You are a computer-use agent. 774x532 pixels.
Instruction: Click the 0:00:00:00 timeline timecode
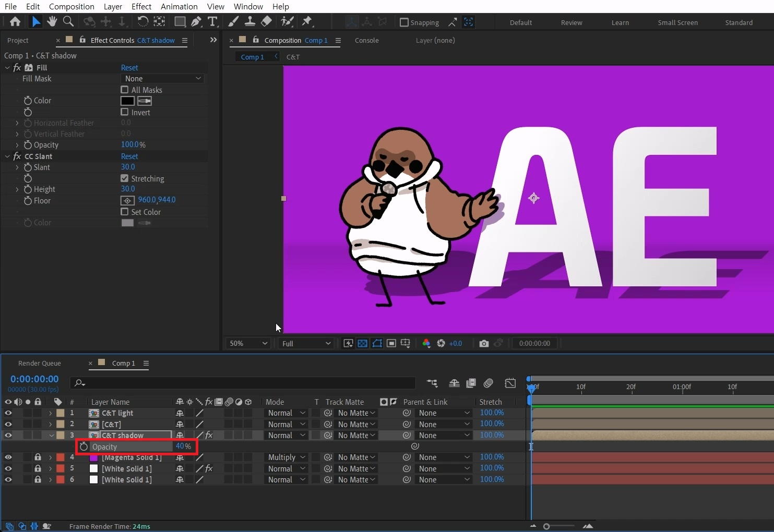coord(34,379)
